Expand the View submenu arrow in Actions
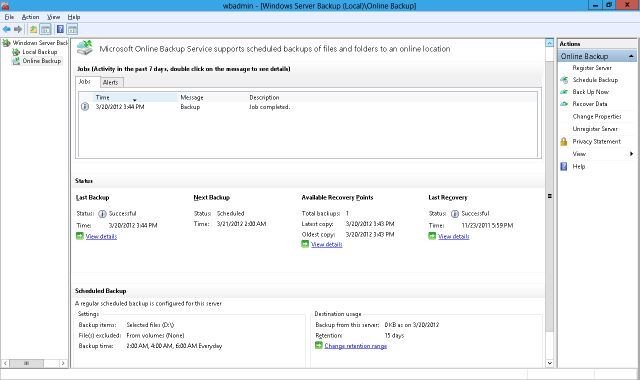The height and width of the screenshot is (380, 640). pos(631,154)
